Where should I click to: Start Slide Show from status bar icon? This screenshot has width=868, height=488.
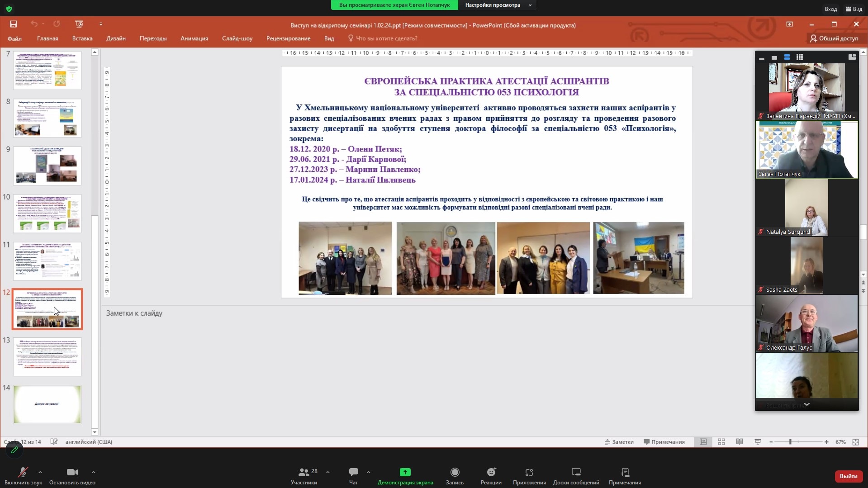click(x=758, y=442)
